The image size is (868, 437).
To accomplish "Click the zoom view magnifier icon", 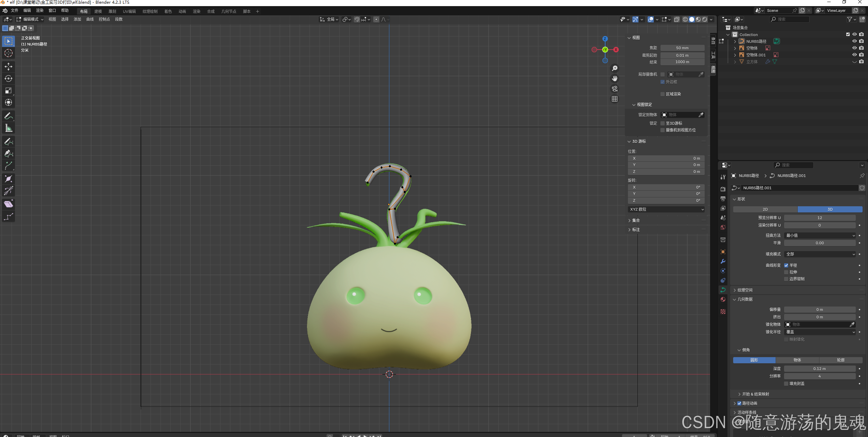I will (615, 68).
